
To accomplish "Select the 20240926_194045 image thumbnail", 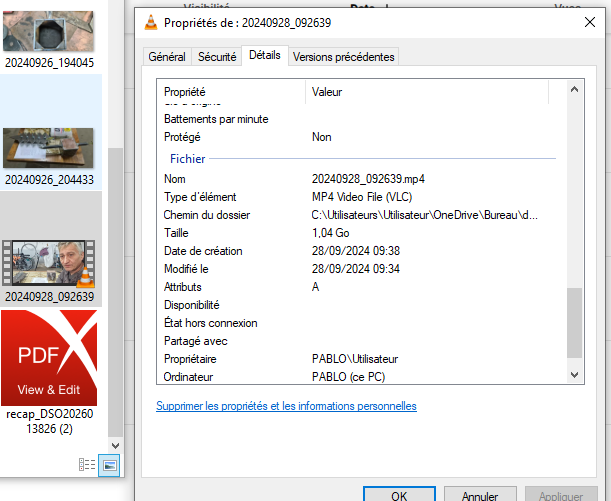I will point(48,31).
